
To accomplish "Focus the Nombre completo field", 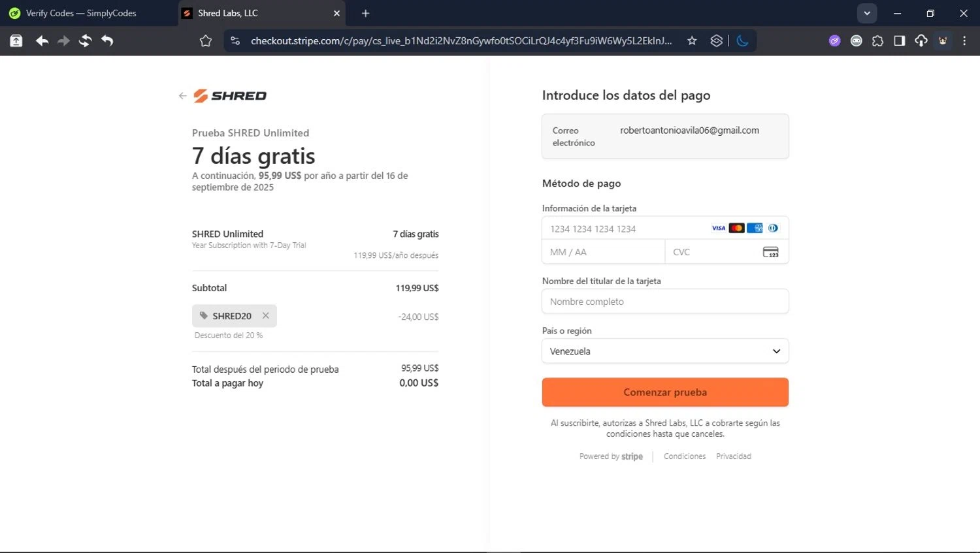I will coord(665,302).
